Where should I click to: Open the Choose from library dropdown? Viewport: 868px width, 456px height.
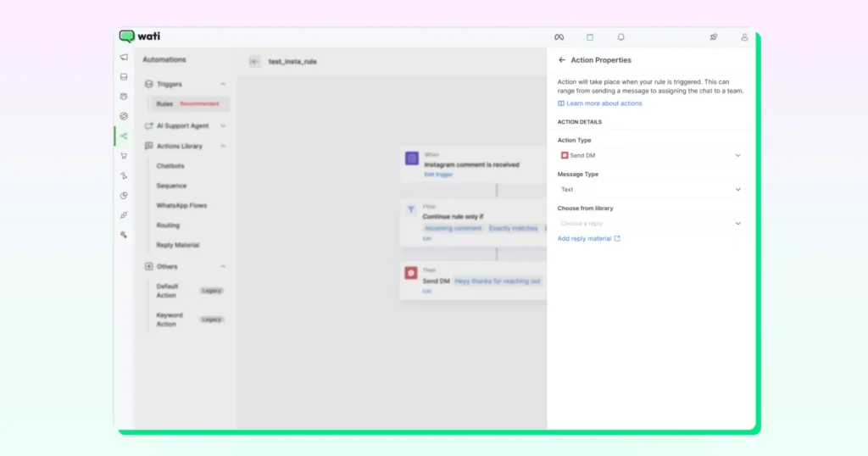649,224
